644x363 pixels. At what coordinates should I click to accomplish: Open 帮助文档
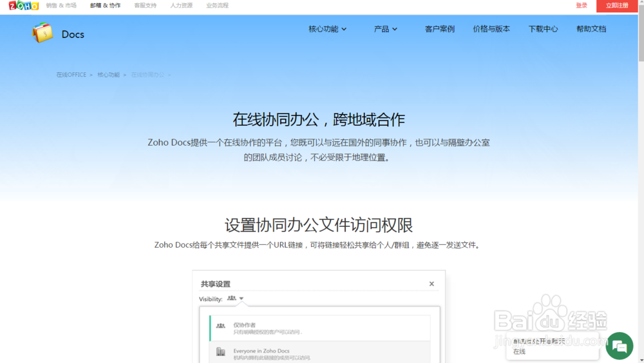coord(591,29)
